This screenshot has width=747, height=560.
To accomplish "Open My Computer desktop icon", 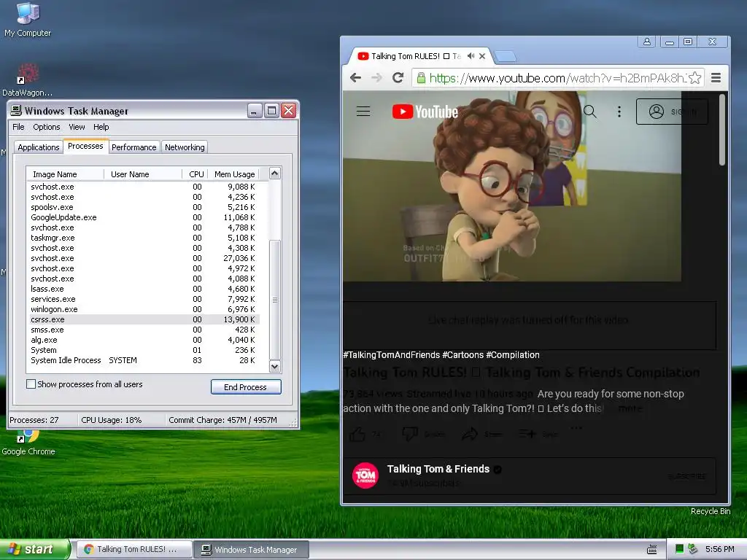I will pos(28,19).
